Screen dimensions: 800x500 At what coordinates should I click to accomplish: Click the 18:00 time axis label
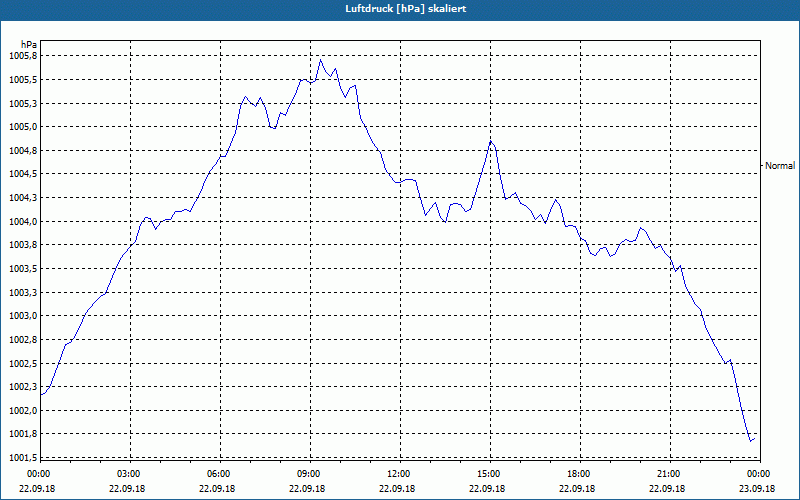click(578, 474)
